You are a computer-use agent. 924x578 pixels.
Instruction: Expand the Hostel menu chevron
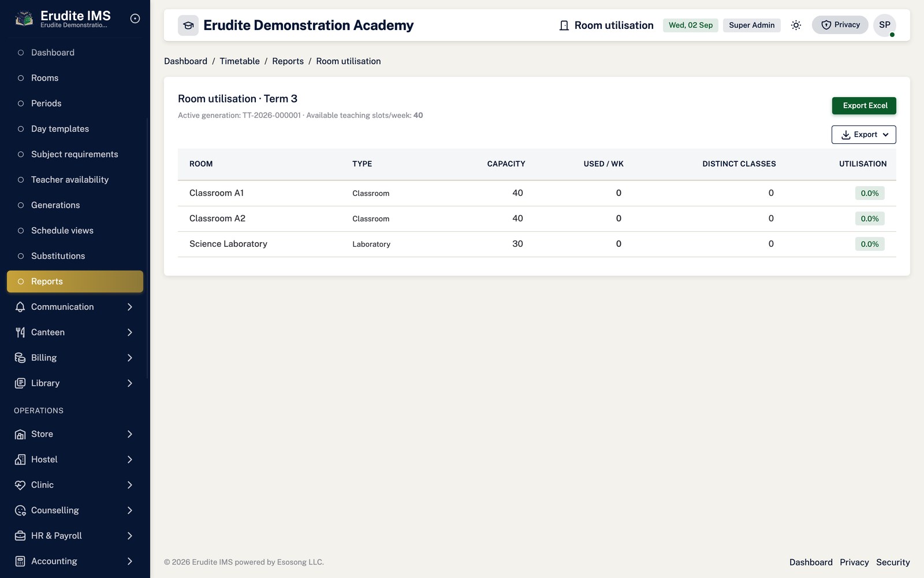click(x=130, y=460)
